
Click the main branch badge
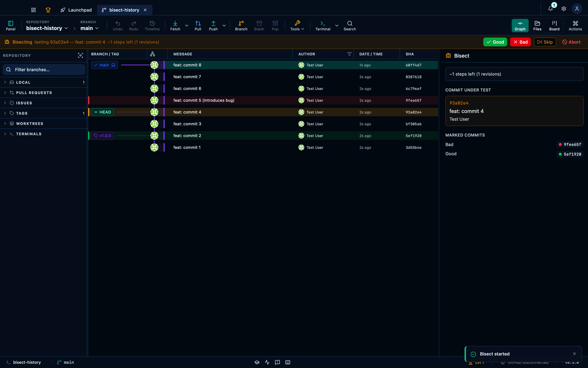(x=105, y=65)
